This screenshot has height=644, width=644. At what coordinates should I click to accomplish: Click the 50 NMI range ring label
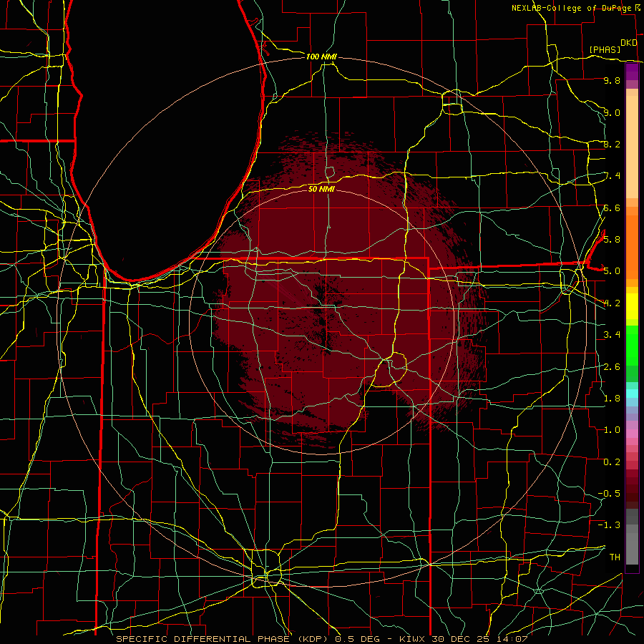point(321,189)
